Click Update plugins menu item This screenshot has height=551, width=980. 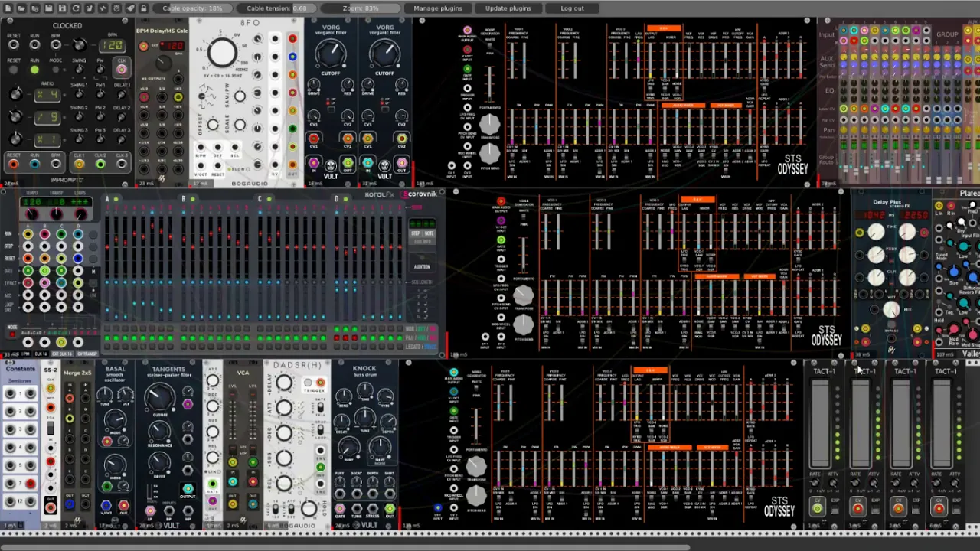pyautogui.click(x=508, y=8)
